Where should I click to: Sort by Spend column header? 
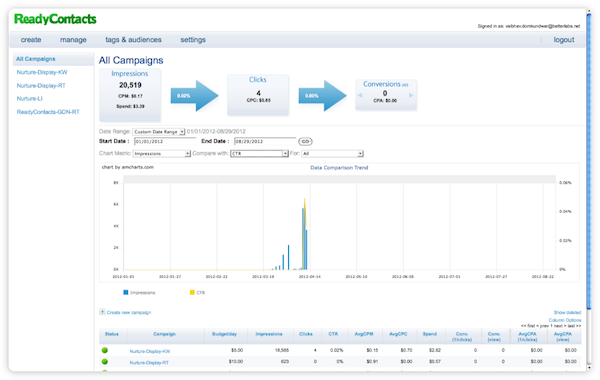430,334
